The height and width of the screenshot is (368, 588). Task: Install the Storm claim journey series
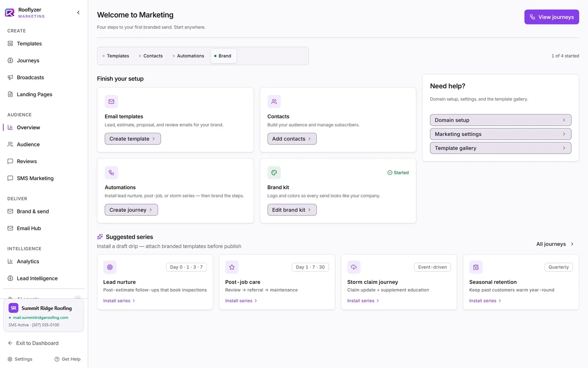click(x=363, y=301)
